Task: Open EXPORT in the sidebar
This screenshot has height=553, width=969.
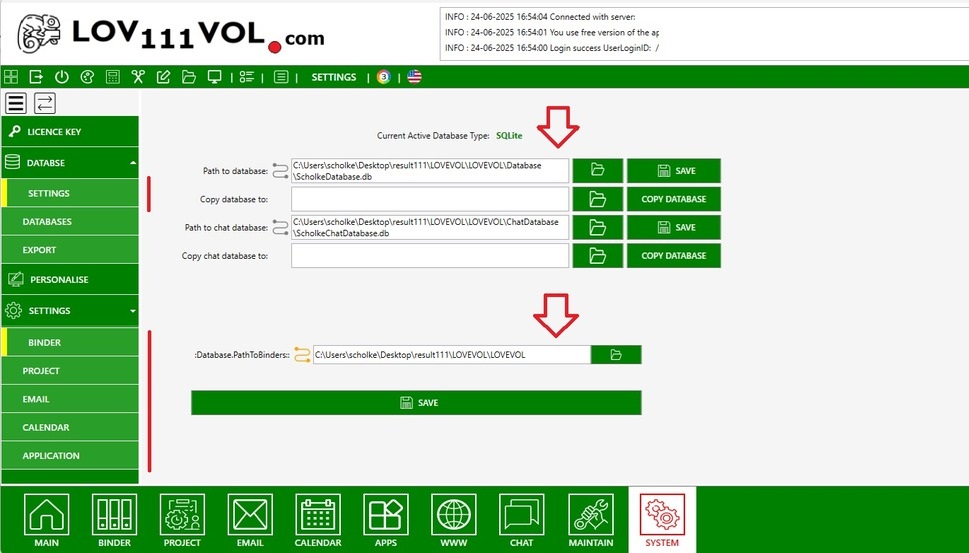Action: [x=70, y=250]
